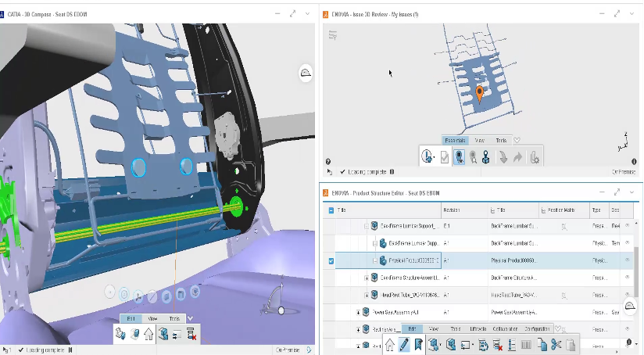The image size is (644, 355).
Task: Click the blue 3D product icon in CATIA toolbar
Action: coord(163,334)
